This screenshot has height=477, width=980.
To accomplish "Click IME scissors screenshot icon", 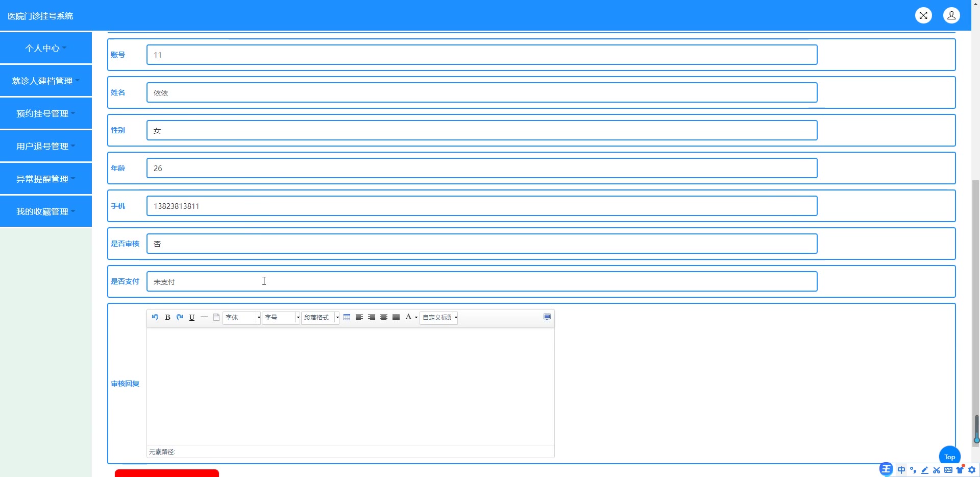I will coord(937,470).
